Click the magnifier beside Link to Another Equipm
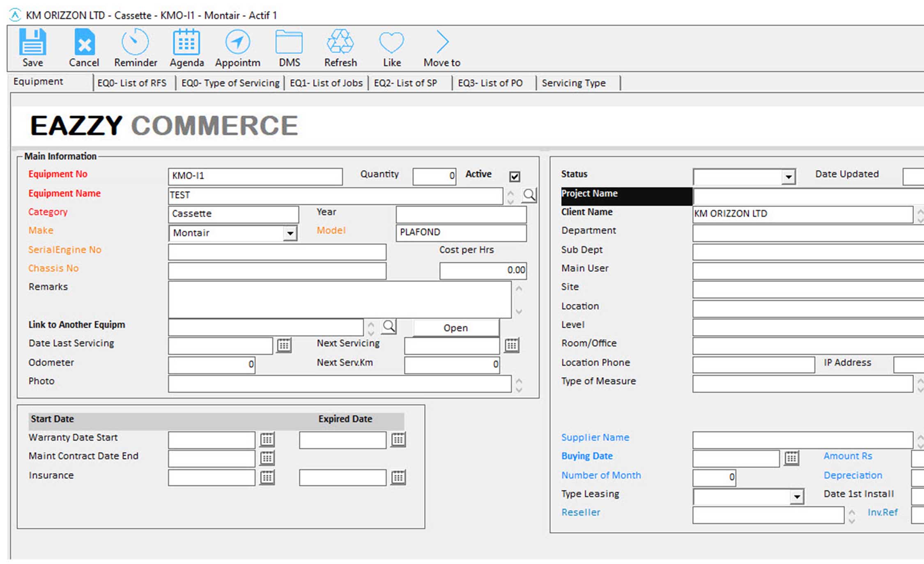 coord(389,327)
